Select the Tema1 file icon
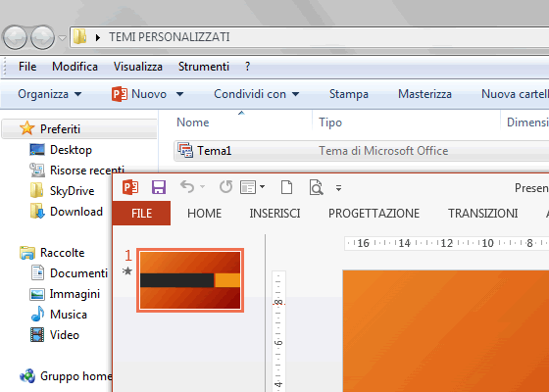Viewport: 549px width, 392px height. [x=185, y=151]
